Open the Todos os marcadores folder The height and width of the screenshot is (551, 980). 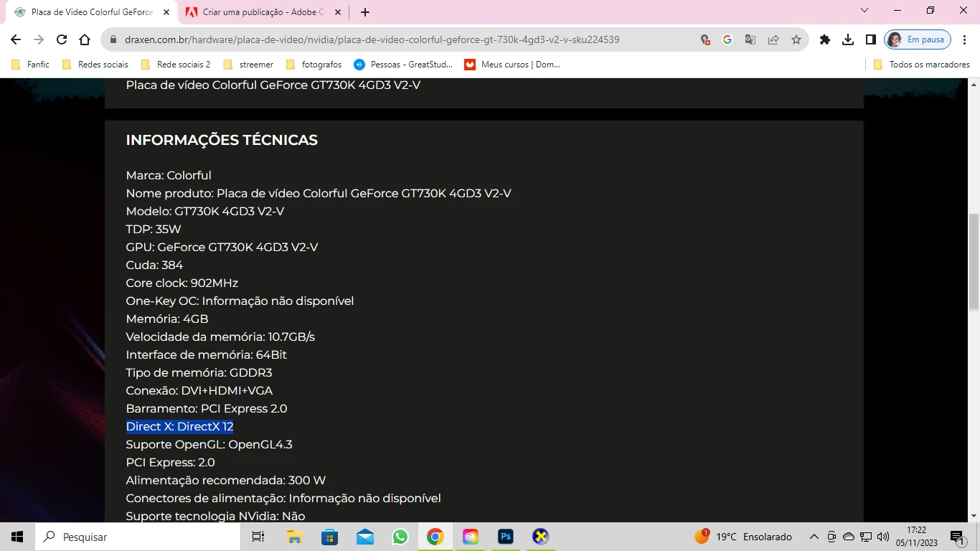(921, 65)
